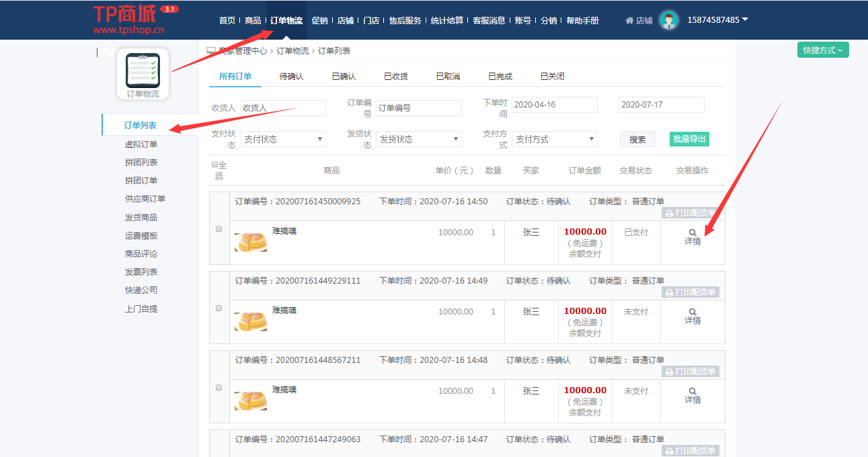
Task: Open 详情 magnifier for order 202007161450009925
Action: 693,233
